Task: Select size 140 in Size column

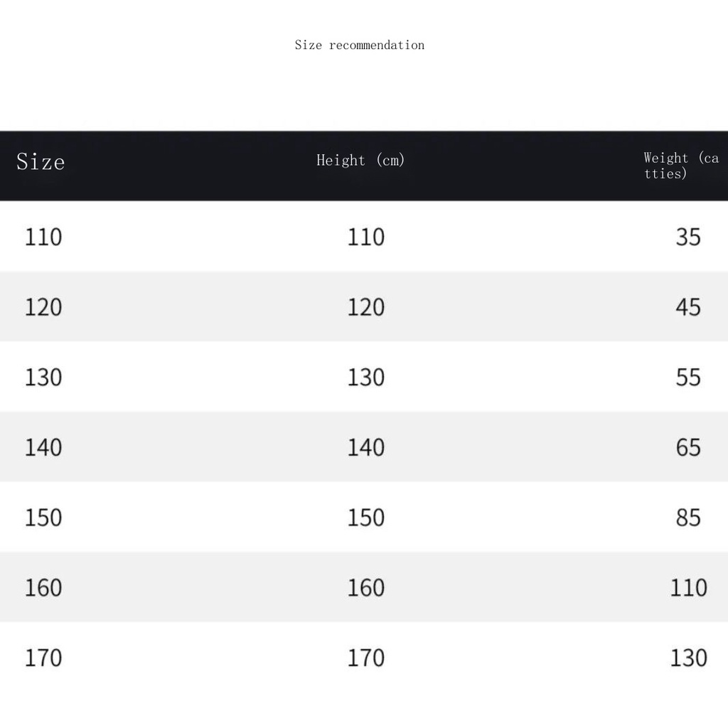Action: point(43,447)
